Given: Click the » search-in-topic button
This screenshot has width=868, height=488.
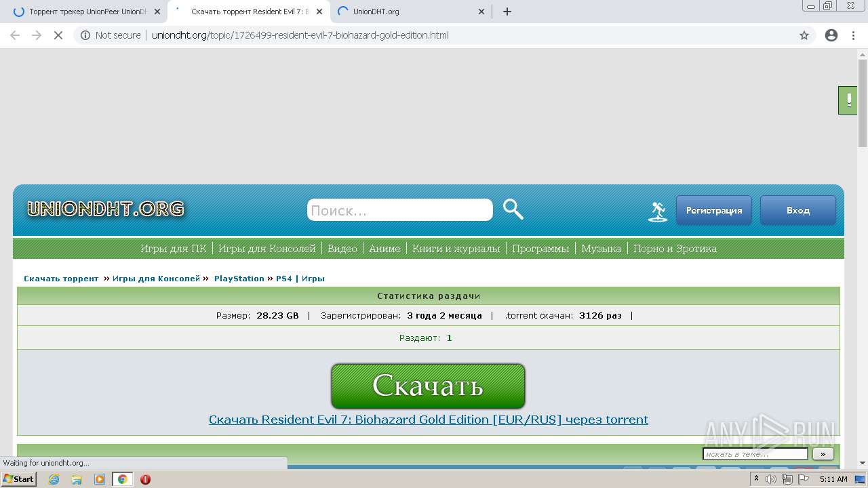Looking at the screenshot, I should pyautogui.click(x=823, y=453).
